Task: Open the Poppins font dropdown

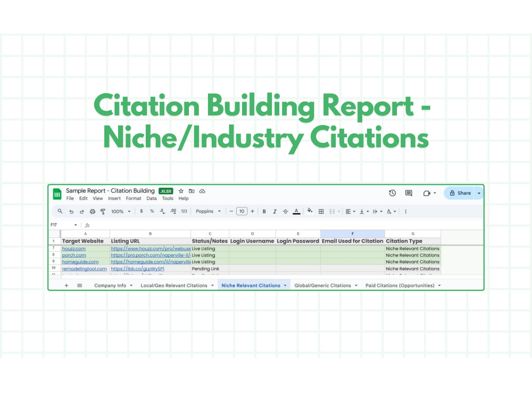Action: (208, 211)
